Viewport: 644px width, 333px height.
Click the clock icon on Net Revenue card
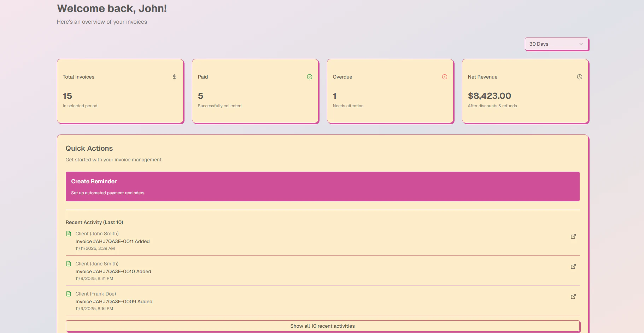(x=579, y=77)
